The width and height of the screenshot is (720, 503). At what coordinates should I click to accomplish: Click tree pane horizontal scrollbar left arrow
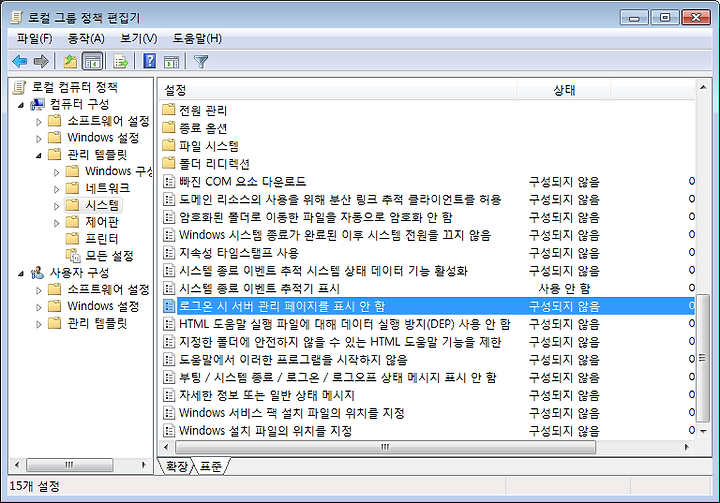(x=17, y=465)
